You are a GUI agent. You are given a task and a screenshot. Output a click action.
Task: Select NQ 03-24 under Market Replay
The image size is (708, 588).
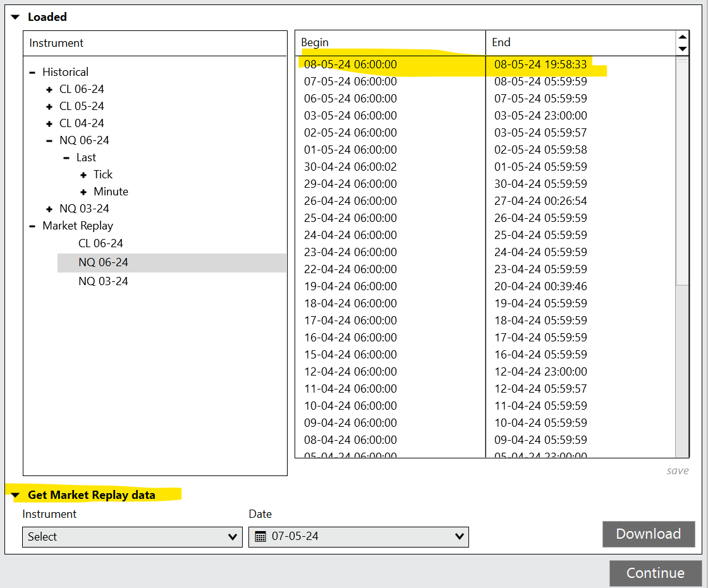pos(104,281)
